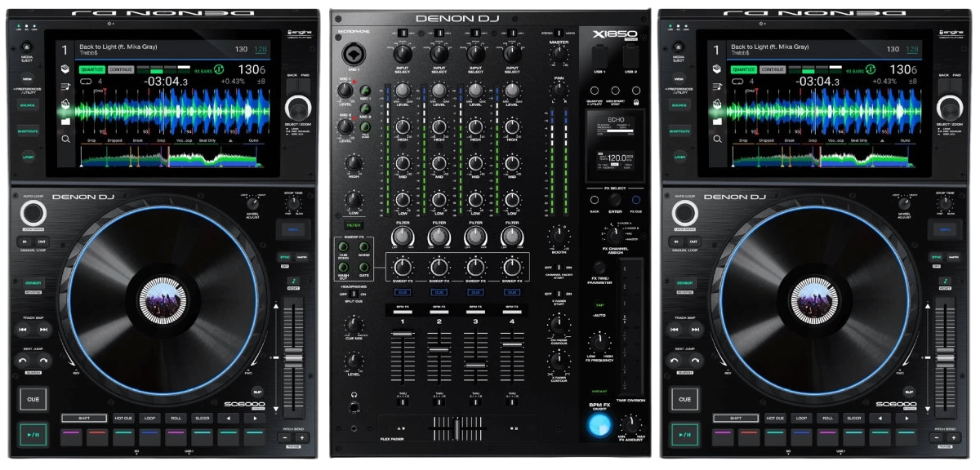Click the SOURCE button on left deck
The width and height of the screenshot is (980, 470).
click(x=27, y=105)
